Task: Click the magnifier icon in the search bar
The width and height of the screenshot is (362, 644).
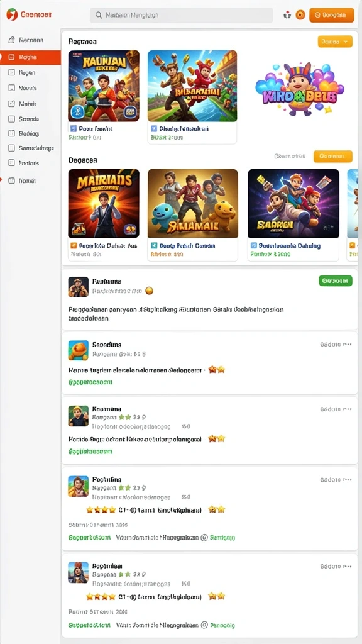Action: coord(99,15)
